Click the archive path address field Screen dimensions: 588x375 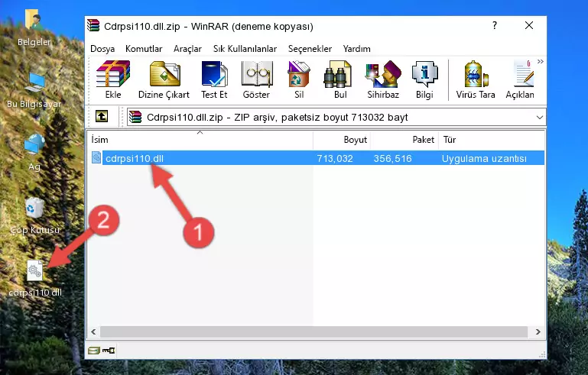click(336, 118)
